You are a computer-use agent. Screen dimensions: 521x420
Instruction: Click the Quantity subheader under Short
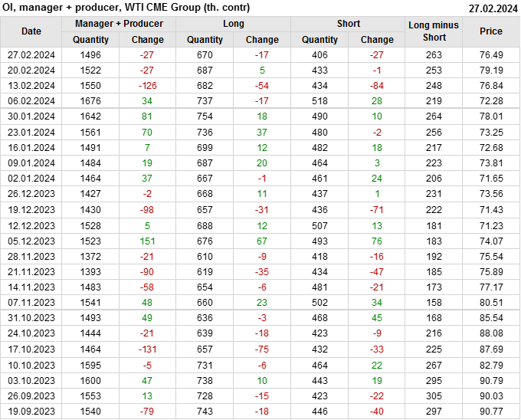pyautogui.click(x=319, y=40)
